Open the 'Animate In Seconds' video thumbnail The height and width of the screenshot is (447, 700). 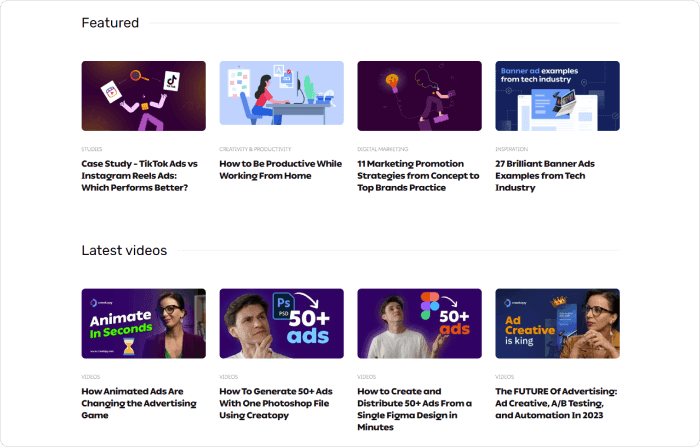143,323
